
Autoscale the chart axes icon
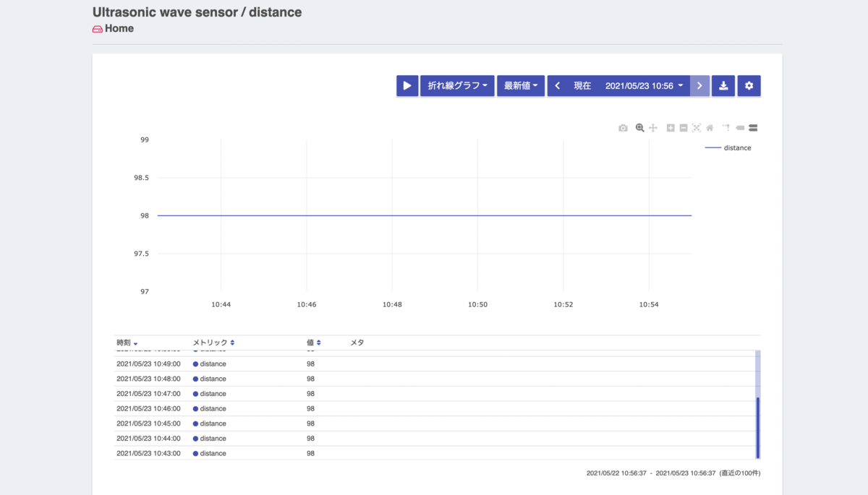[697, 128]
